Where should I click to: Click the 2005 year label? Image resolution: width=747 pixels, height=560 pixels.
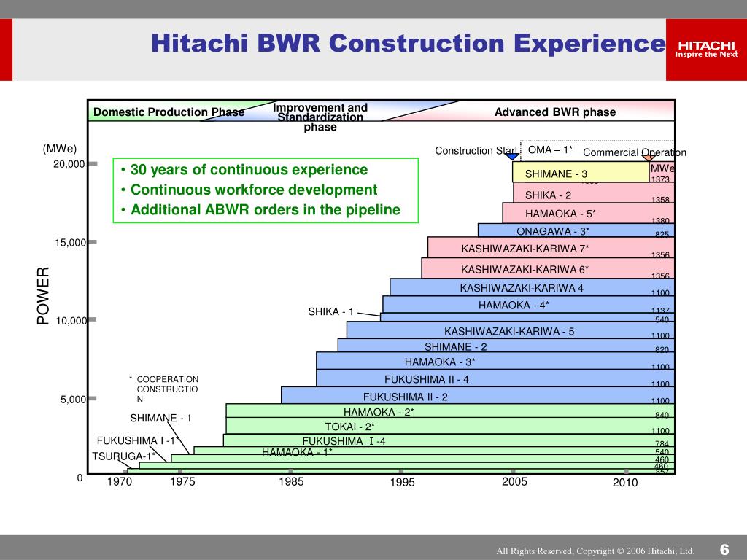click(x=514, y=481)
